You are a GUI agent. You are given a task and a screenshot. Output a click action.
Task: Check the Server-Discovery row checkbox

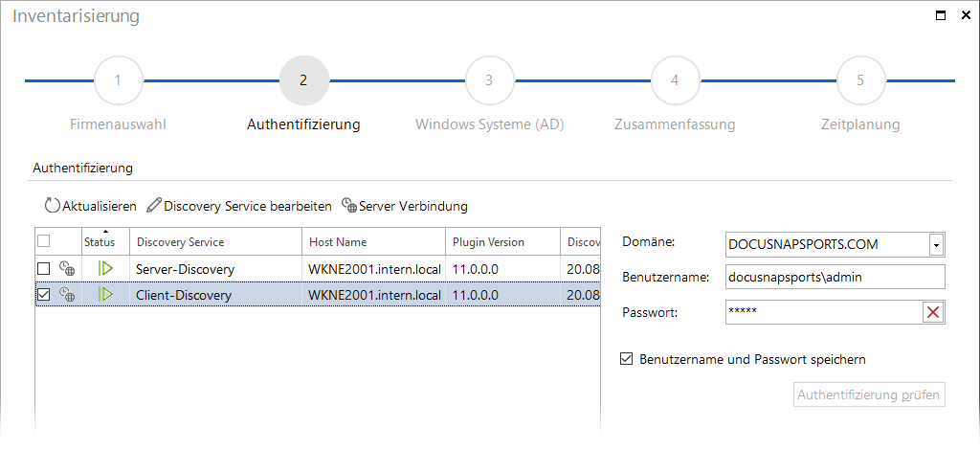44,270
